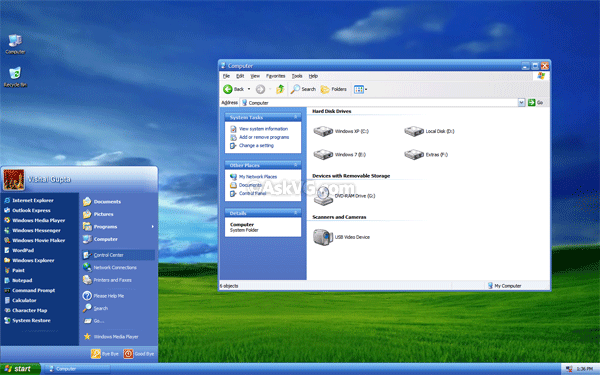The height and width of the screenshot is (375, 600).
Task: Open the Help menu
Action: [x=313, y=76]
